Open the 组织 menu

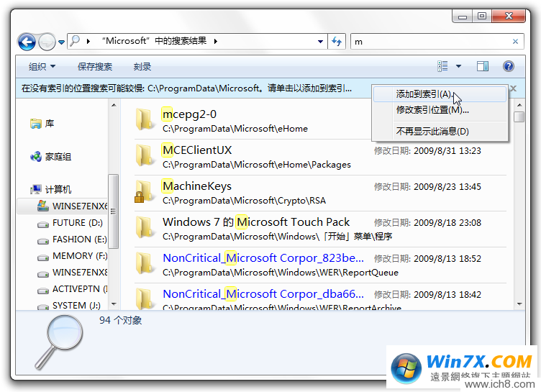tap(42, 67)
